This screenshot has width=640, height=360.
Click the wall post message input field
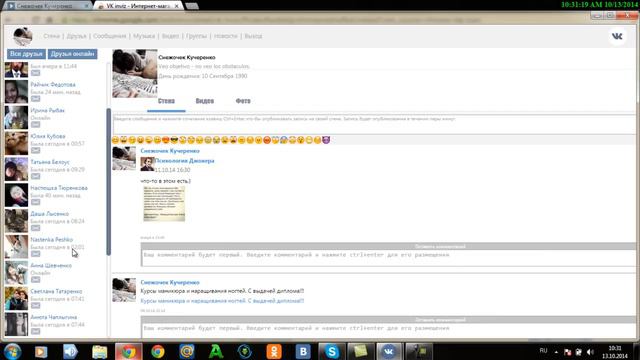374,124
